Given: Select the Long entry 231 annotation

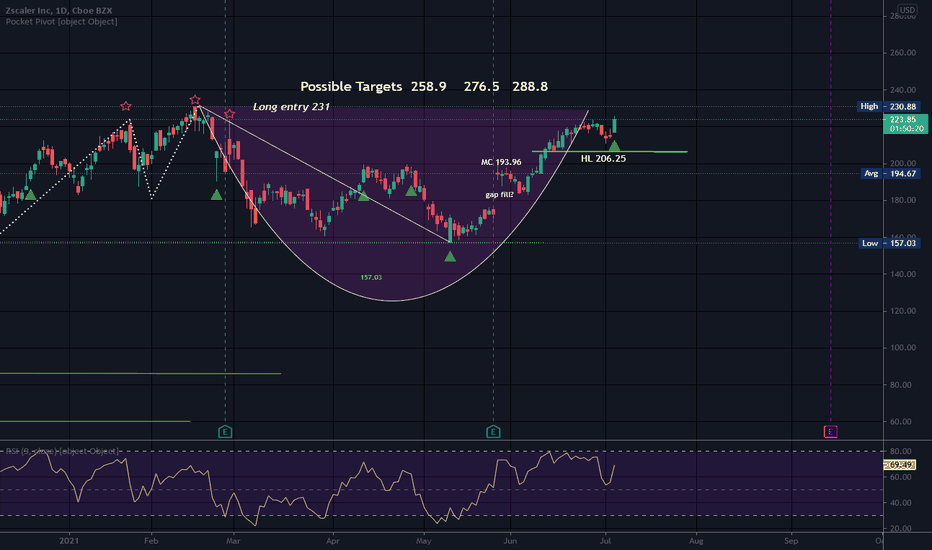Looking at the screenshot, I should [291, 107].
